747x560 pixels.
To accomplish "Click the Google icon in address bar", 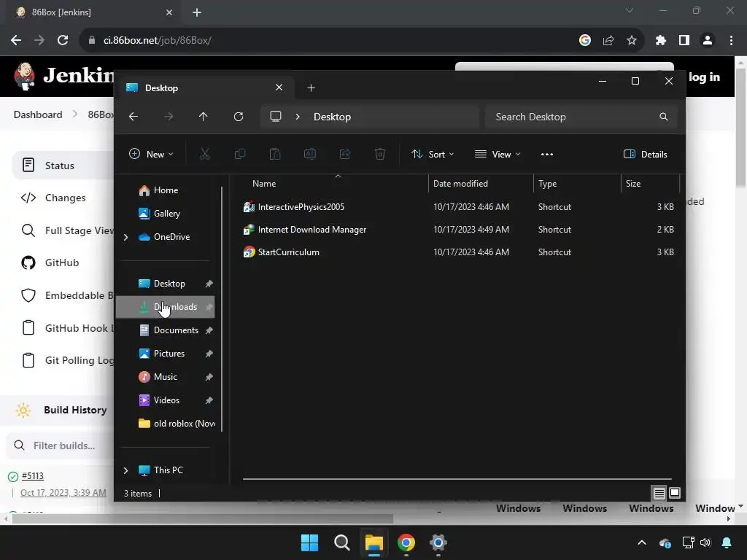I will click(585, 41).
